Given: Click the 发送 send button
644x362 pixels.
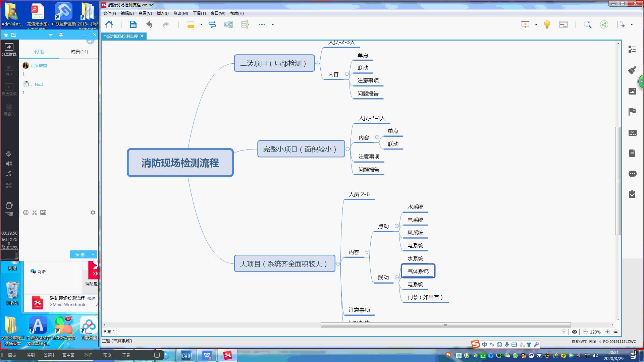Looking at the screenshot, I should [x=80, y=254].
